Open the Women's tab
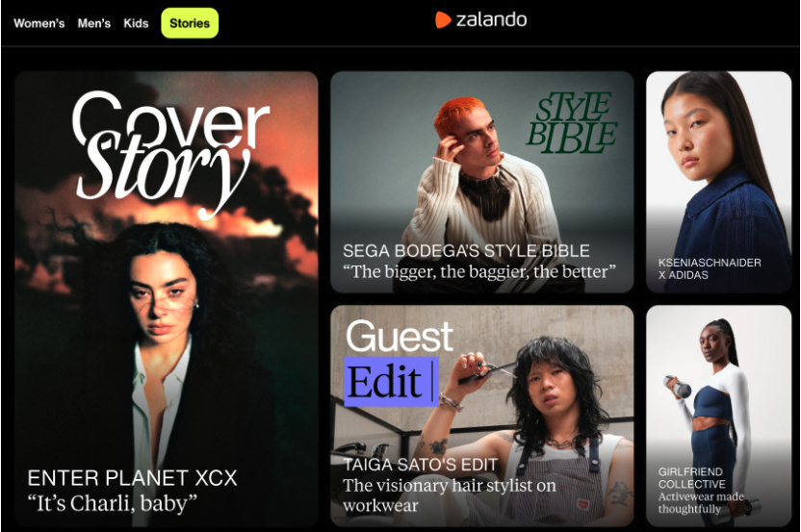 39,23
